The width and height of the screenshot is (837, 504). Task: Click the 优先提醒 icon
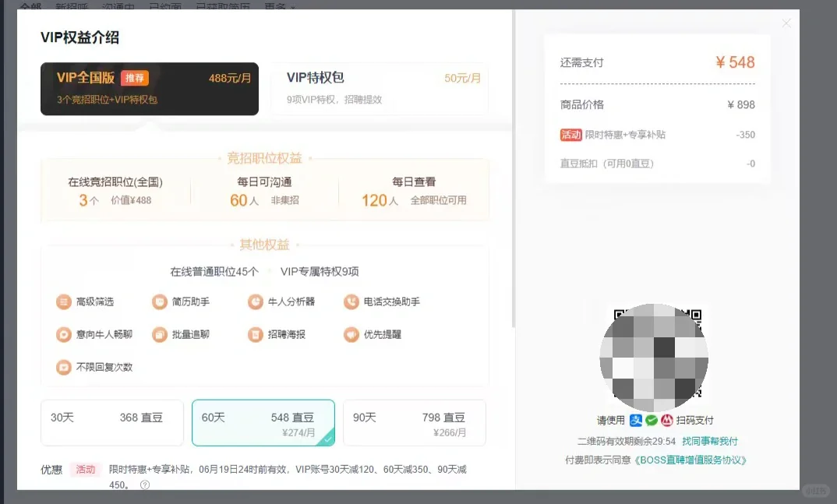click(x=351, y=334)
